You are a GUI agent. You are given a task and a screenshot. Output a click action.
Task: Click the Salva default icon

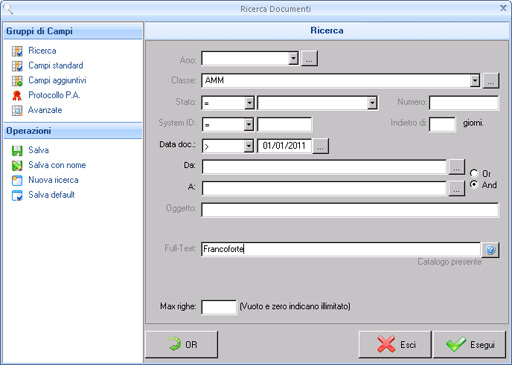pyautogui.click(x=17, y=195)
